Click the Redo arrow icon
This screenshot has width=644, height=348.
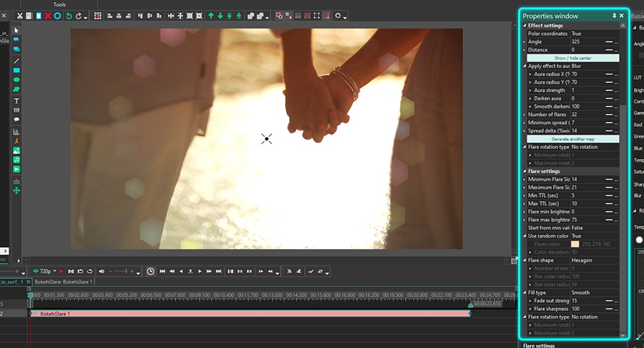click(78, 16)
